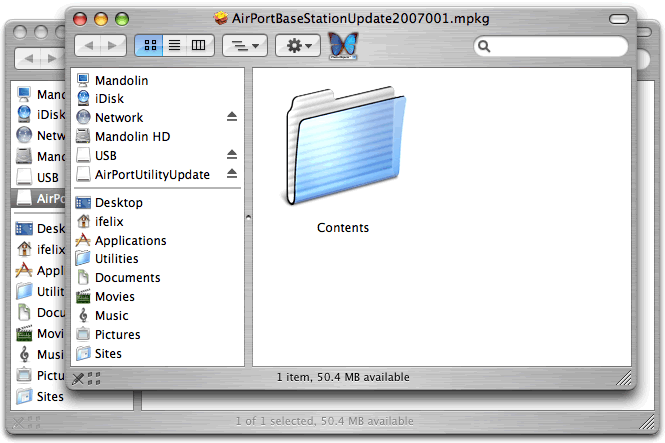Click the sidebar divider handle

[249, 217]
